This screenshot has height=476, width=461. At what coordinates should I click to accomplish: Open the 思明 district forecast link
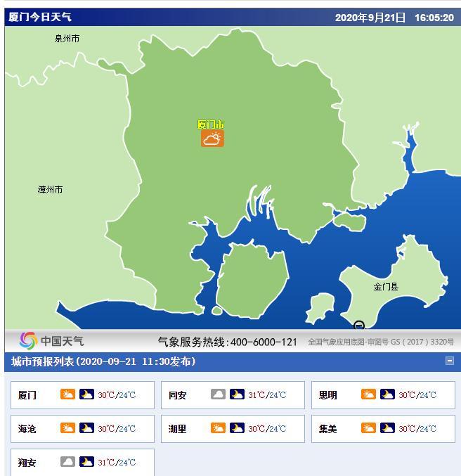[327, 395]
